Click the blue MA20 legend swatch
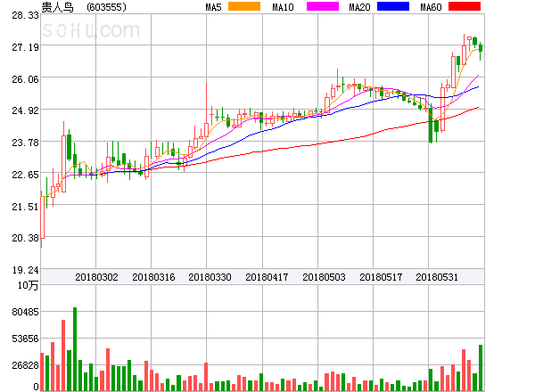This screenshot has height=392, width=535. [x=393, y=6]
